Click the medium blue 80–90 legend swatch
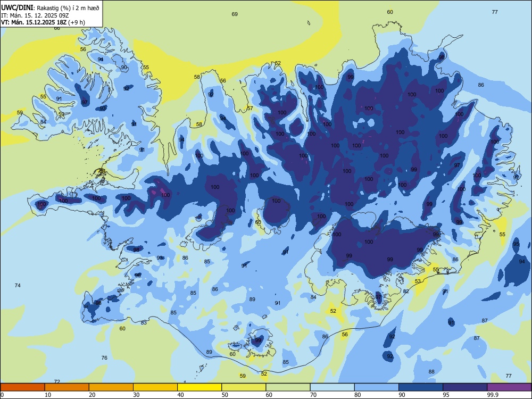The image size is (532, 399). [x=377, y=387]
